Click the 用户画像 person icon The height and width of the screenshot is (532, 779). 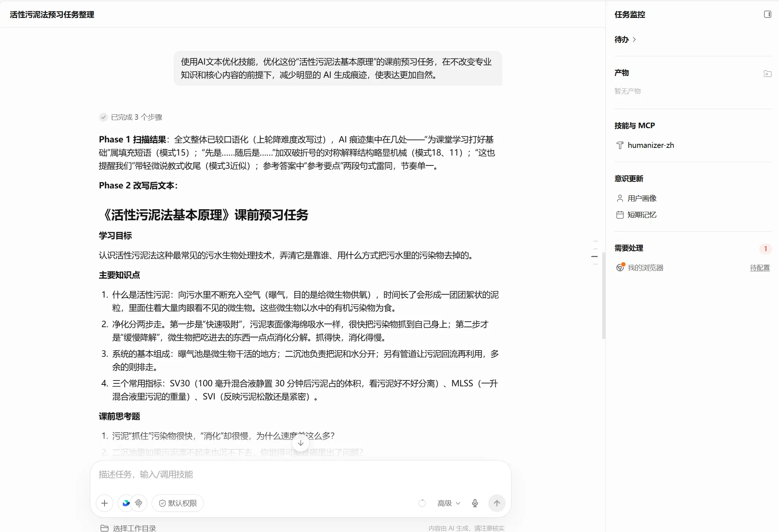click(x=620, y=198)
